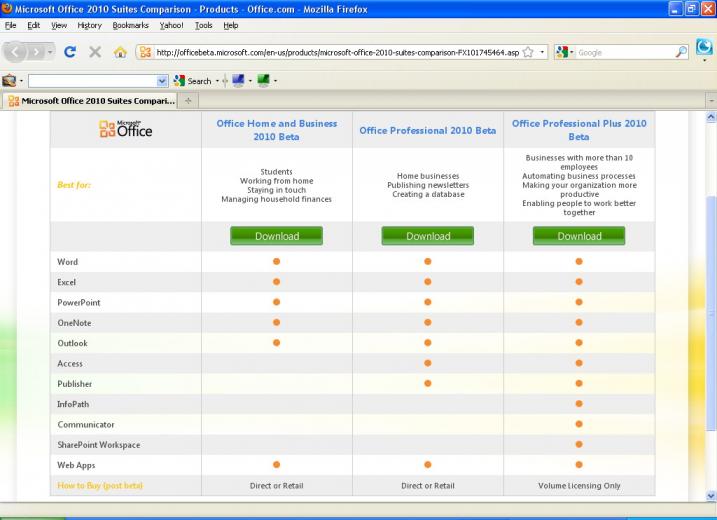Image resolution: width=717 pixels, height=520 pixels.
Task: Click the toolbar Search button with Google icon
Action: [x=193, y=81]
